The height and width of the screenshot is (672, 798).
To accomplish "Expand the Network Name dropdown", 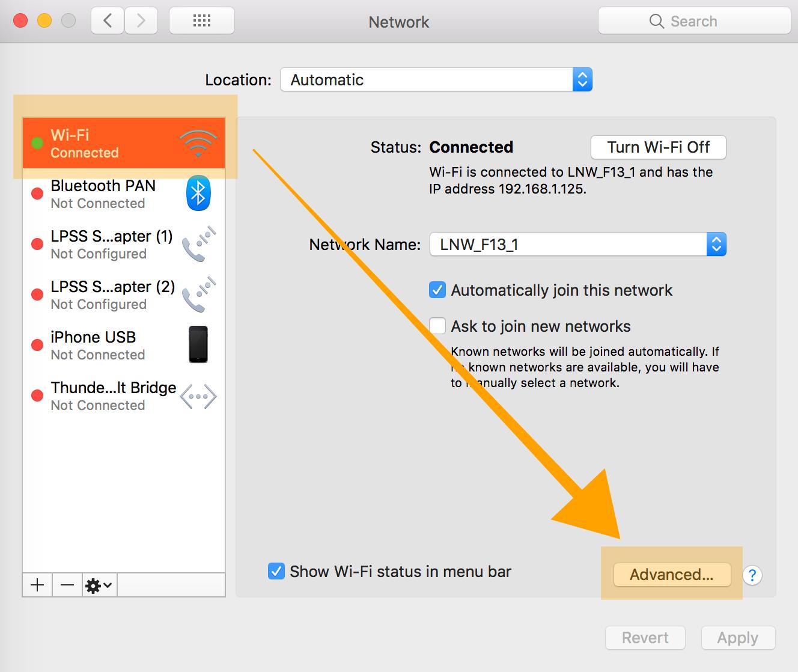I will point(577,245).
